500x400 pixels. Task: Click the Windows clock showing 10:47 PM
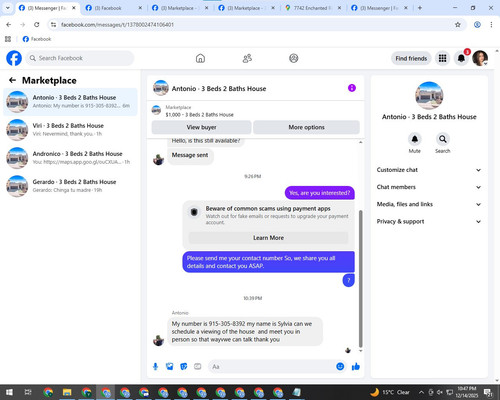[467, 392]
